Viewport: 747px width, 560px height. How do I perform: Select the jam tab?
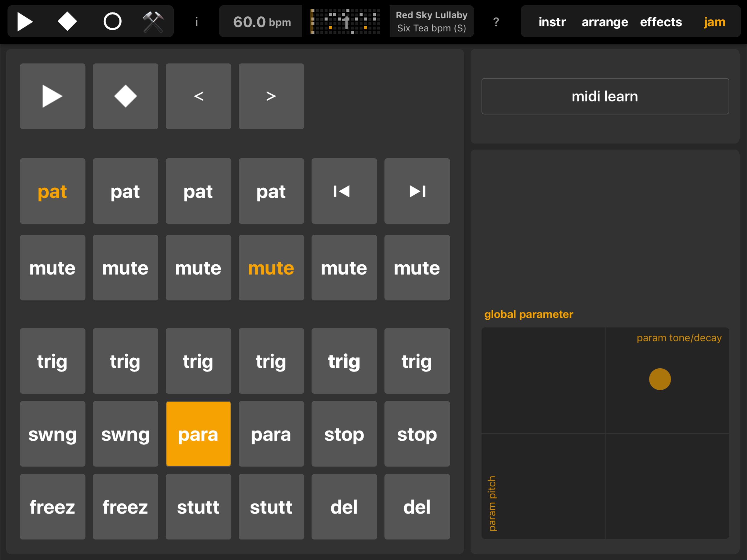point(714,22)
